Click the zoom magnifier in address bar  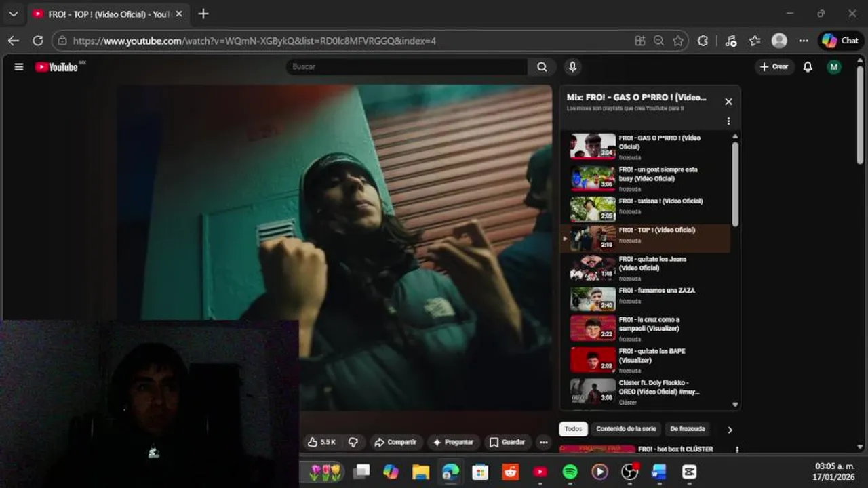[658, 41]
